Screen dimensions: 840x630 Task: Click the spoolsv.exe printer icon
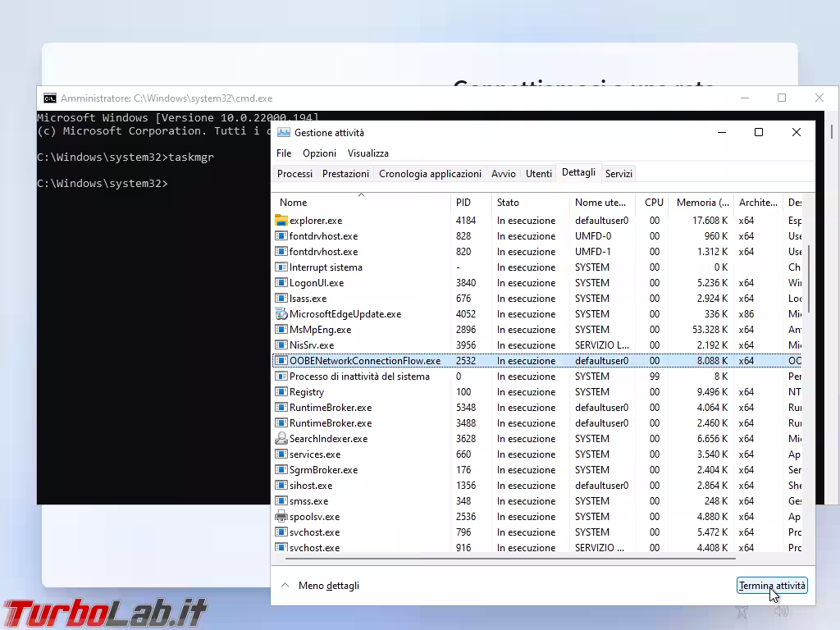point(281,517)
